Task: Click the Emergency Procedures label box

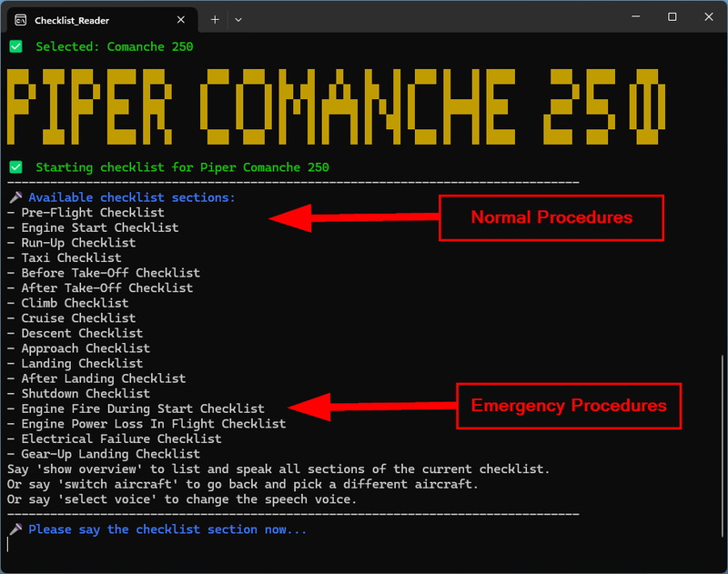Action: (569, 406)
